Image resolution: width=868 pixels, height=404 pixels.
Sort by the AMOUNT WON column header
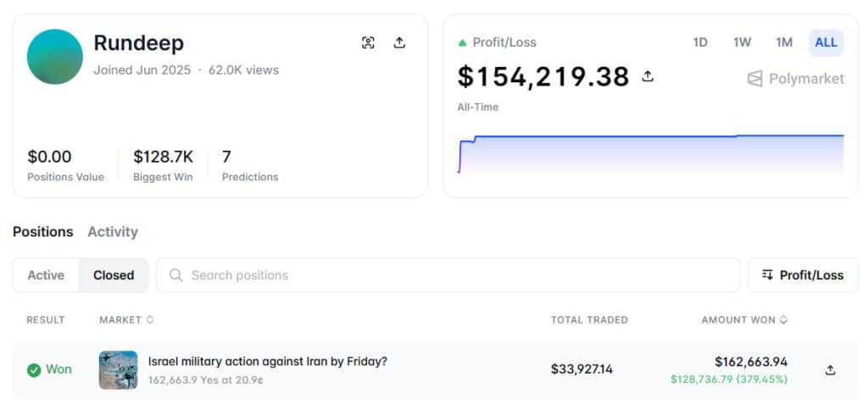pyautogui.click(x=743, y=320)
